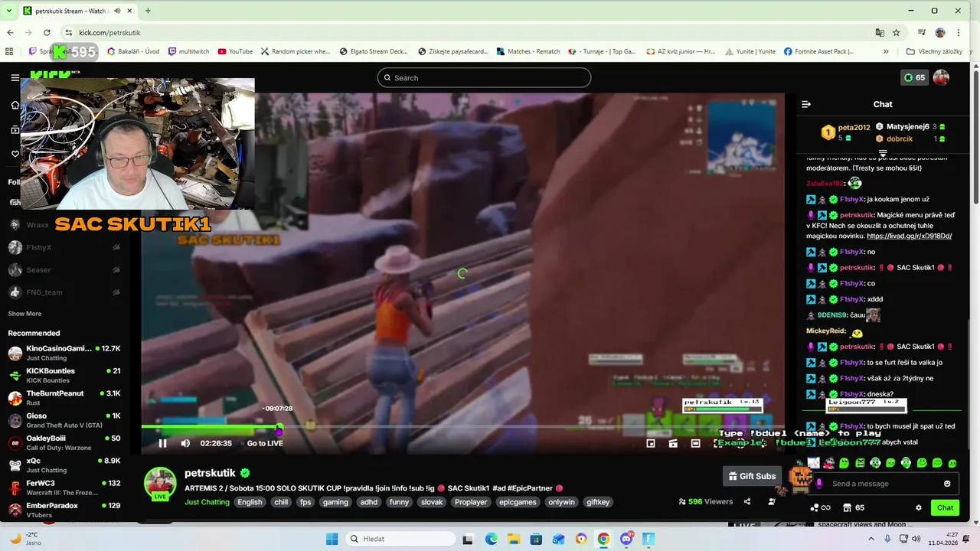Open Chrome three-dot menu
The image size is (980, 551).
[959, 32]
